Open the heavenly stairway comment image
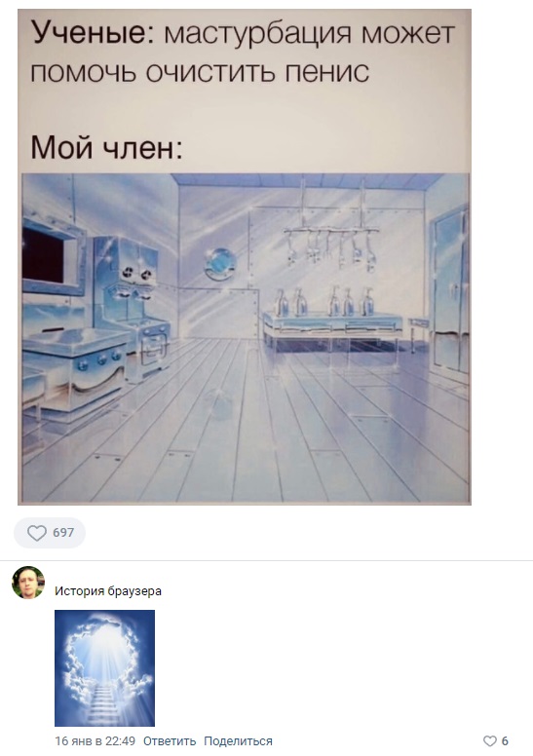533x756 pixels. click(x=104, y=667)
